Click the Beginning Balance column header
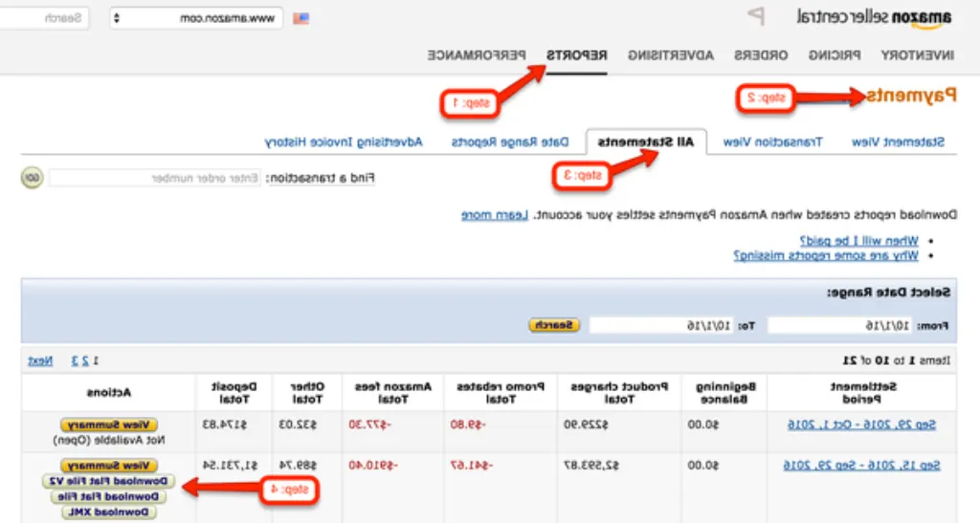The image size is (980, 523). [x=725, y=393]
